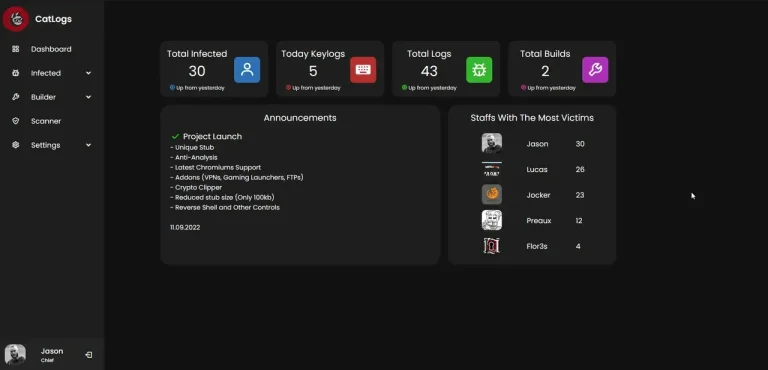Viewport: 768px width, 370px height.
Task: Click the green status dot under Total Logs
Action: tap(404, 88)
